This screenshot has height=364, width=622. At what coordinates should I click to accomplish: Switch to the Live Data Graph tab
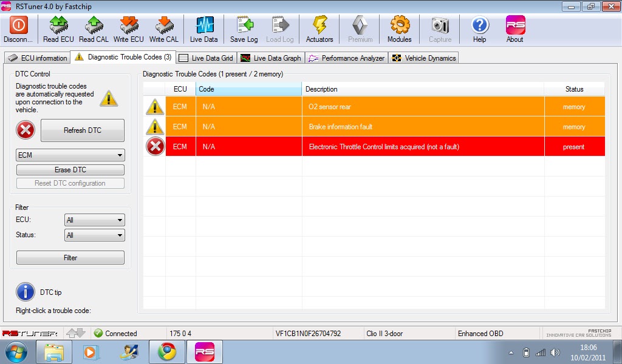tap(271, 58)
